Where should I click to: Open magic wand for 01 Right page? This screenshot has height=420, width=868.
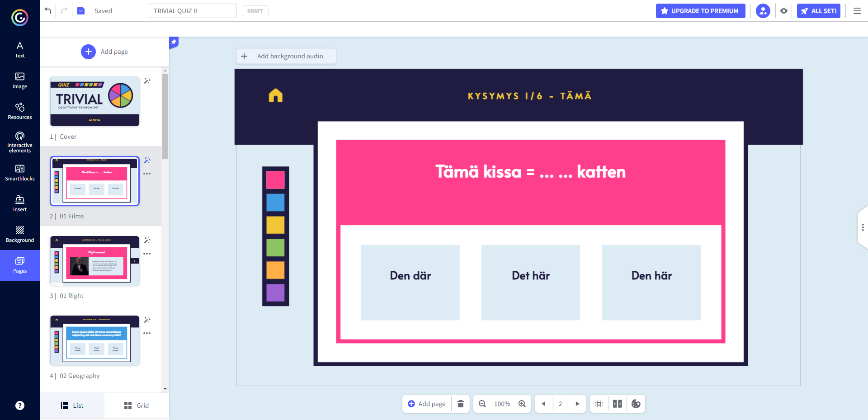tap(147, 240)
